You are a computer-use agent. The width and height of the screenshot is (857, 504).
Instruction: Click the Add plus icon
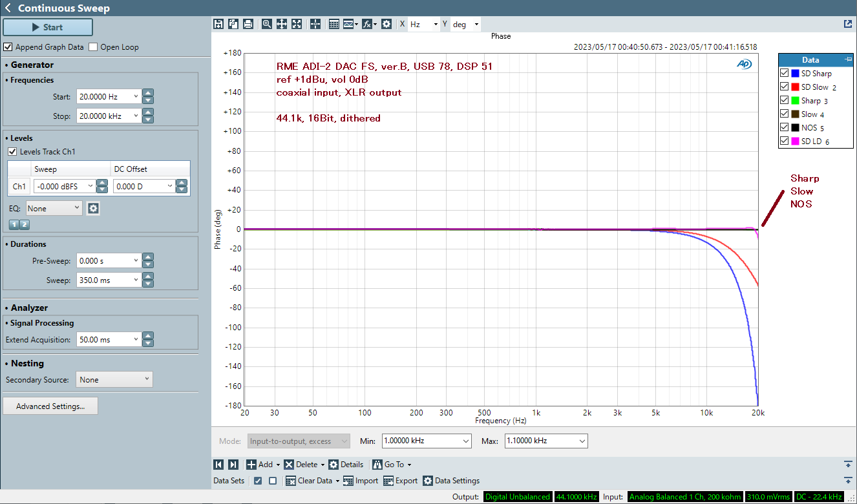point(251,465)
